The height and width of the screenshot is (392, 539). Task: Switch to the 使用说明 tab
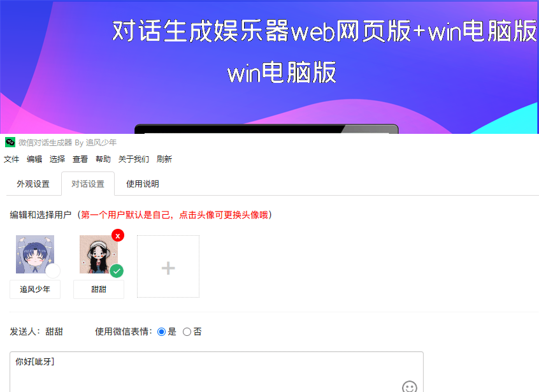pos(143,184)
